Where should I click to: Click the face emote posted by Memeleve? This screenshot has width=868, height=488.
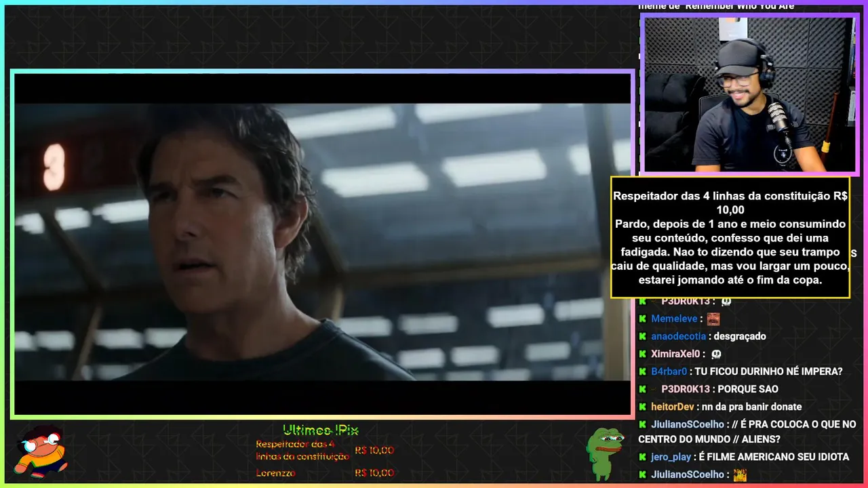[x=713, y=319]
